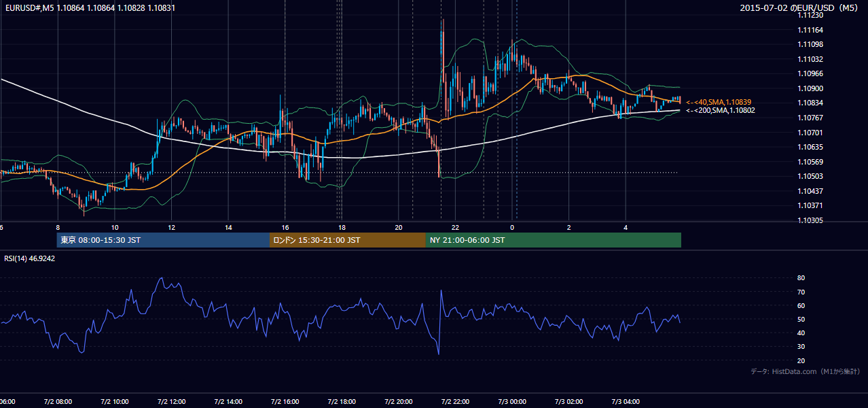Click RSI level 30 on axis
868x408 pixels.
[801, 346]
